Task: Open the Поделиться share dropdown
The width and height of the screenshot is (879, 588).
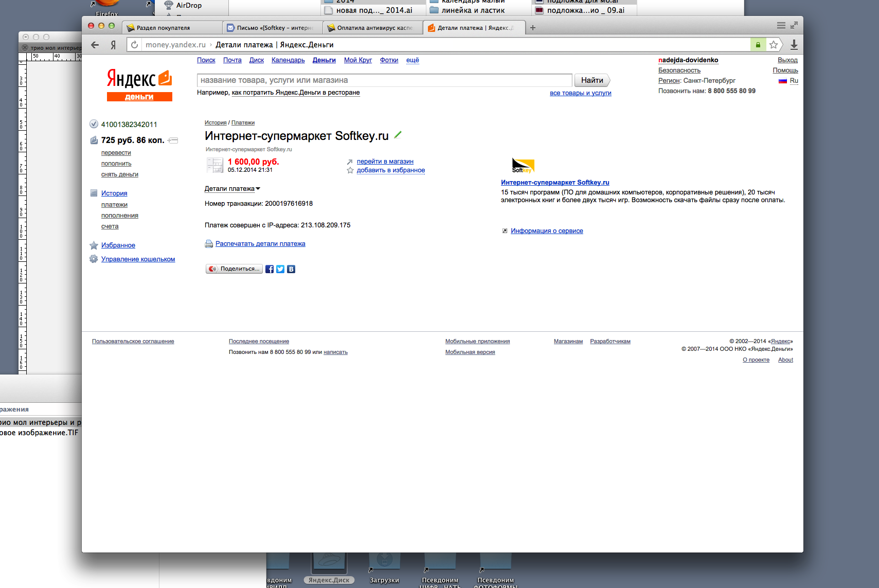Action: 235,269
